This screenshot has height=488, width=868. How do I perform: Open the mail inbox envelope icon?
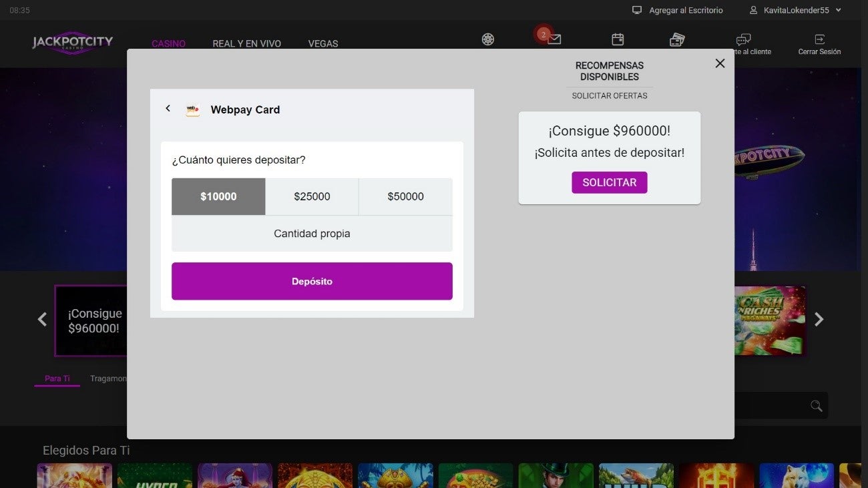coord(554,39)
